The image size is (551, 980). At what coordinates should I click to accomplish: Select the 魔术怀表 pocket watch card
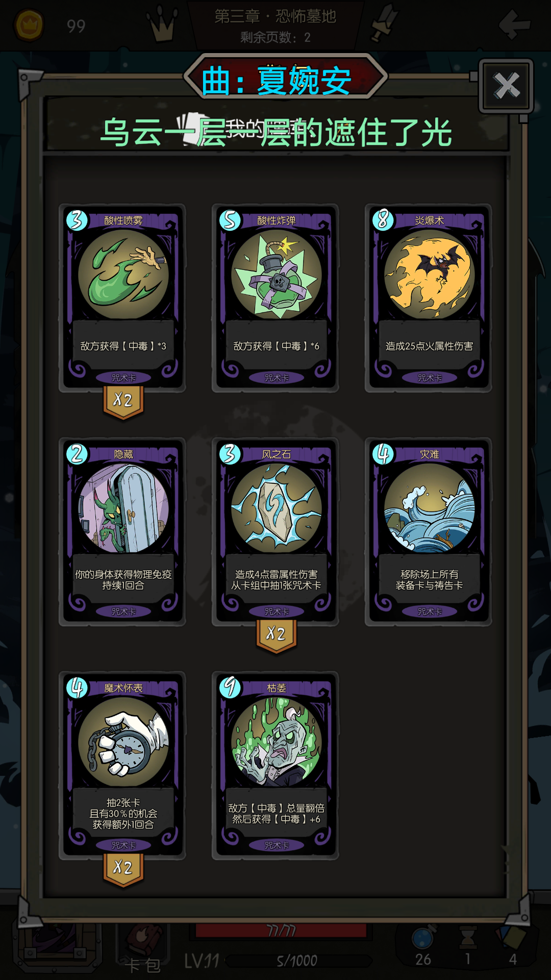(x=122, y=766)
